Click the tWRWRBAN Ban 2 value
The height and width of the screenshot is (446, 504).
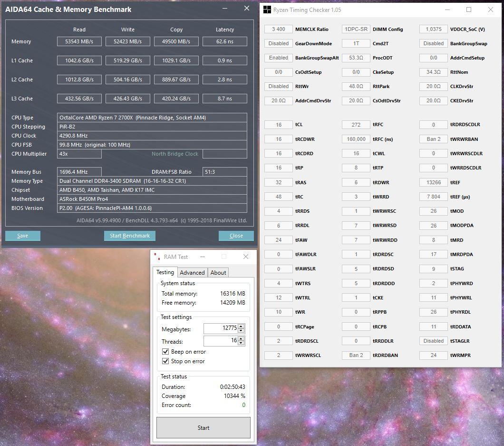tap(433, 139)
